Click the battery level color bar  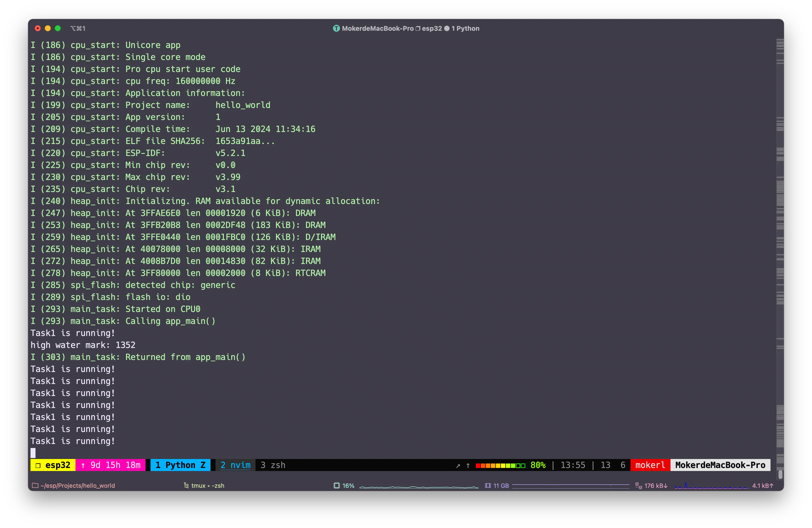click(500, 465)
